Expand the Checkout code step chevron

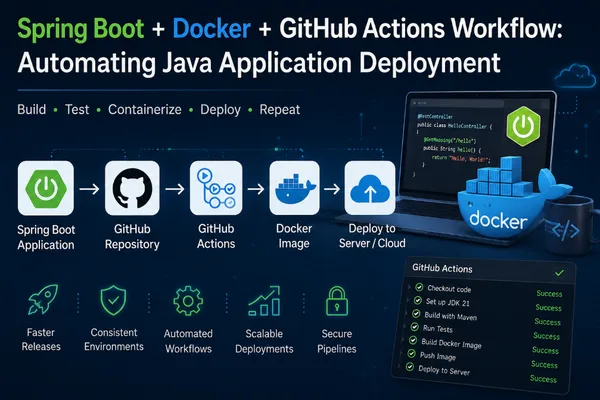click(x=409, y=286)
